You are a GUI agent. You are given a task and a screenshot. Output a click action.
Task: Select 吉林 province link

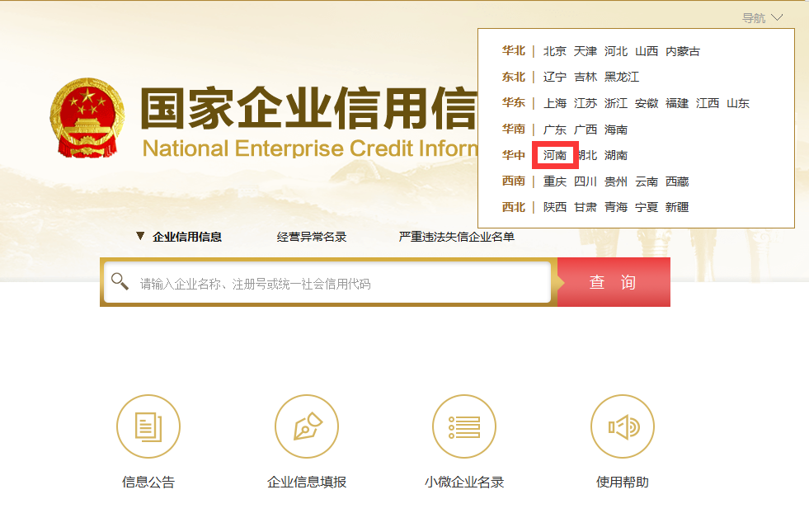[585, 77]
